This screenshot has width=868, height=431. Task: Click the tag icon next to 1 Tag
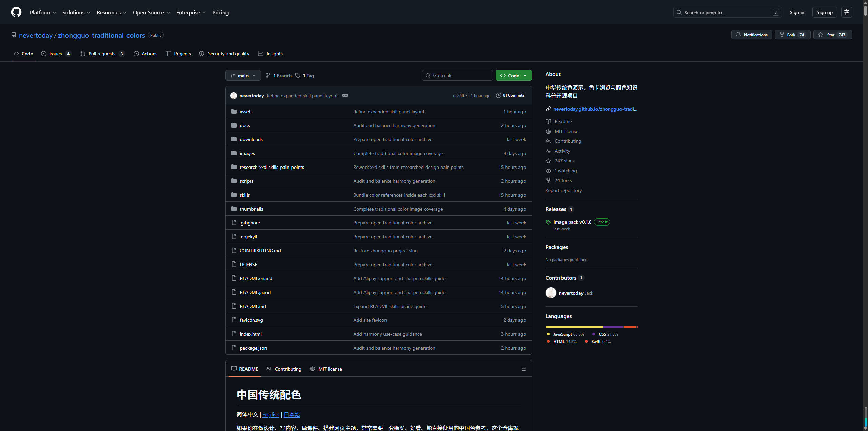click(298, 75)
